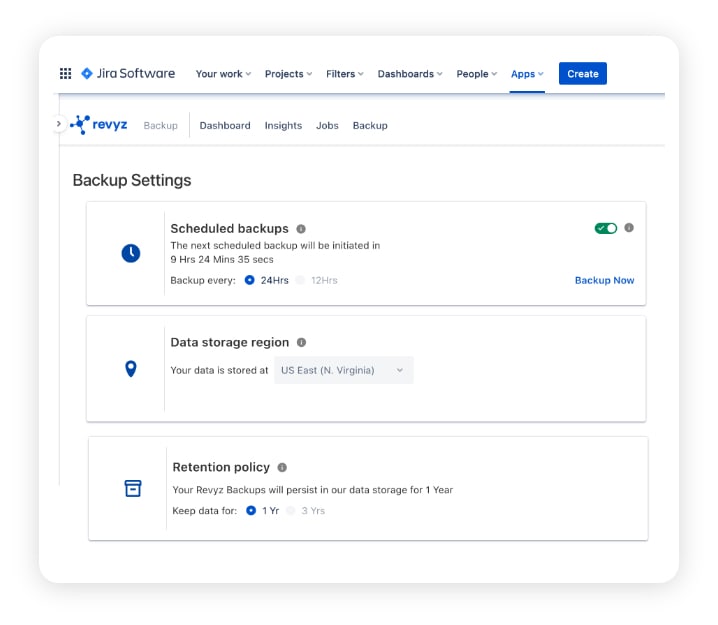Disable the scheduled backups toggle
The height and width of the screenshot is (625, 718).
pos(606,228)
